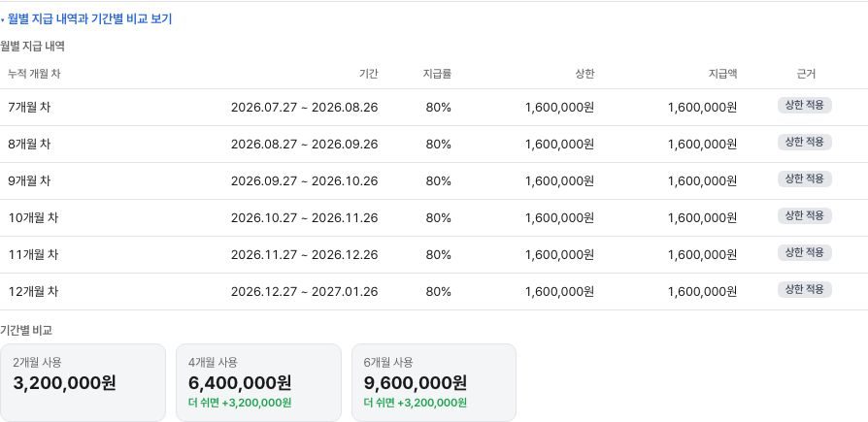Click the 지급률 column header
This screenshot has width=868, height=422.
coord(437,74)
